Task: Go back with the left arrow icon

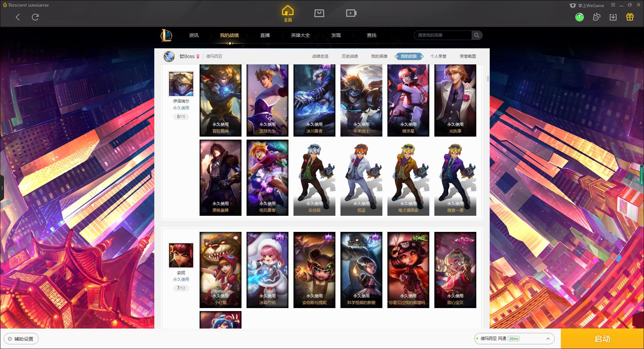Action: pos(18,17)
